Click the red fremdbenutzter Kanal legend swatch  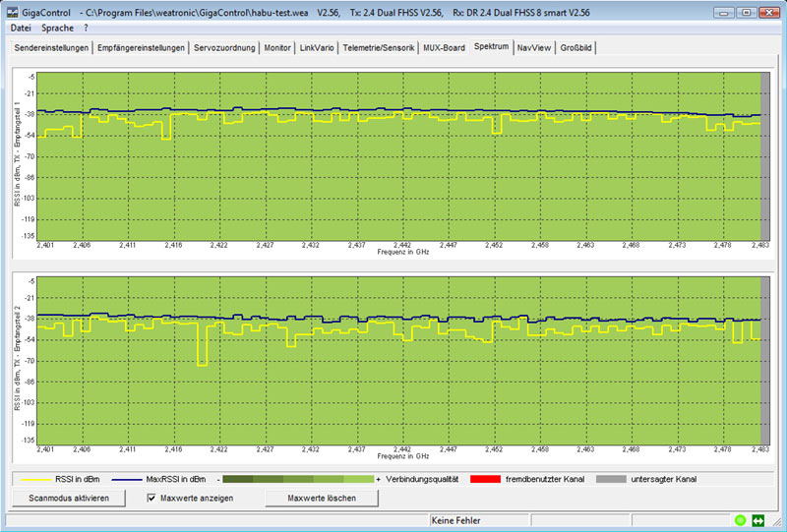click(485, 479)
